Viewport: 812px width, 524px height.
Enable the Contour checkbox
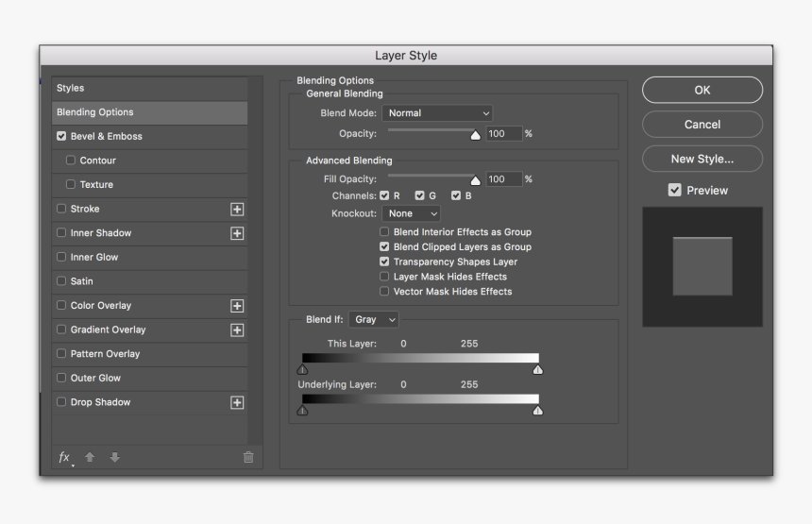coord(71,160)
